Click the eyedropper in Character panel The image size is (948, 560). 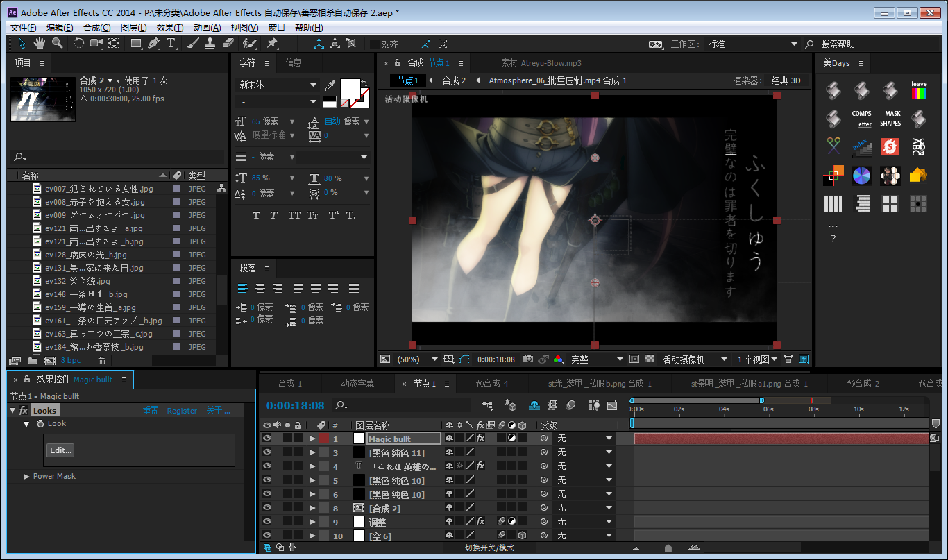tap(330, 86)
